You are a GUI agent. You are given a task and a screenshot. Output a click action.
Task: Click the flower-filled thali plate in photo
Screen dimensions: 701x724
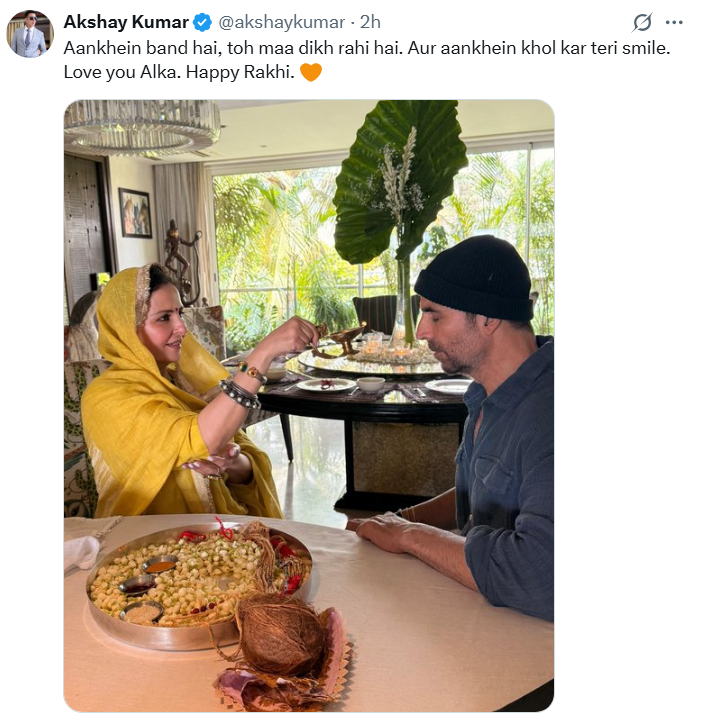pos(199,584)
